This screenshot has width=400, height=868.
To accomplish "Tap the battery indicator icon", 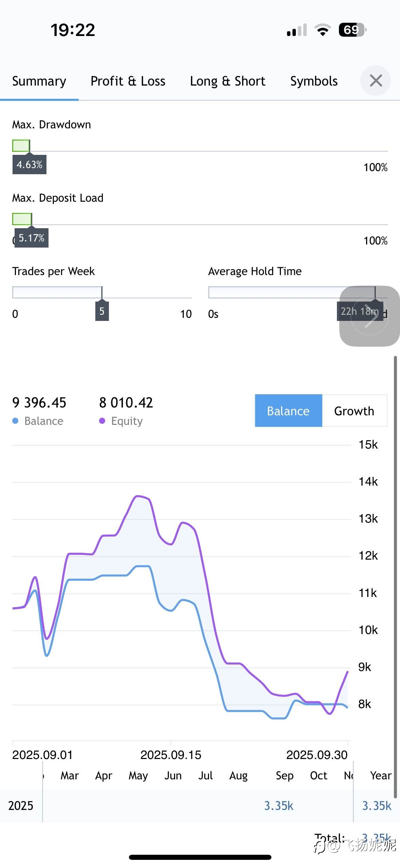I will pos(352,30).
